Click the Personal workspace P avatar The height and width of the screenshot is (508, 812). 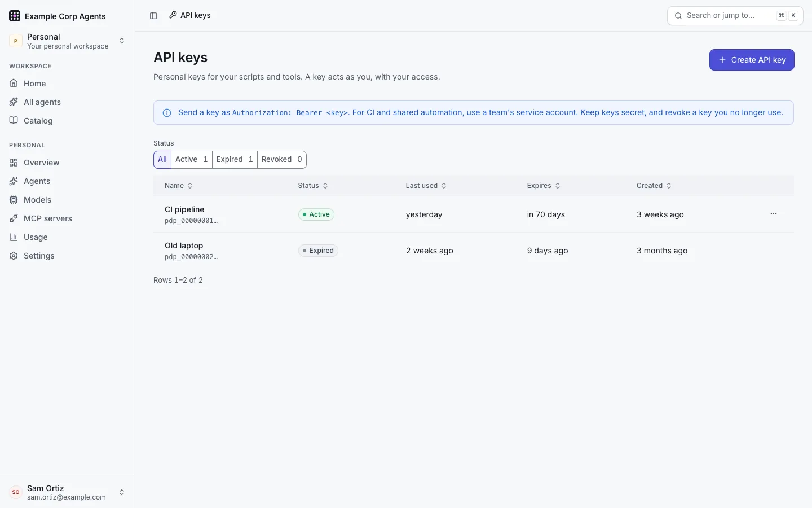[x=16, y=41]
